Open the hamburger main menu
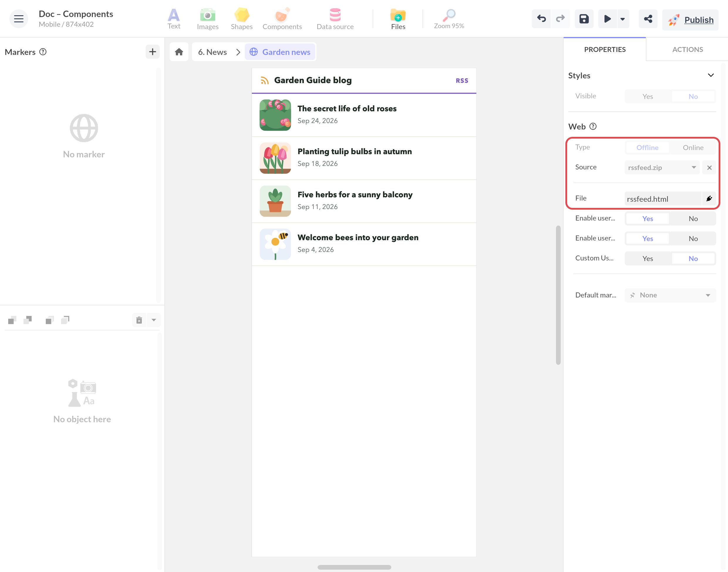This screenshot has height=572, width=728. pyautogui.click(x=18, y=19)
